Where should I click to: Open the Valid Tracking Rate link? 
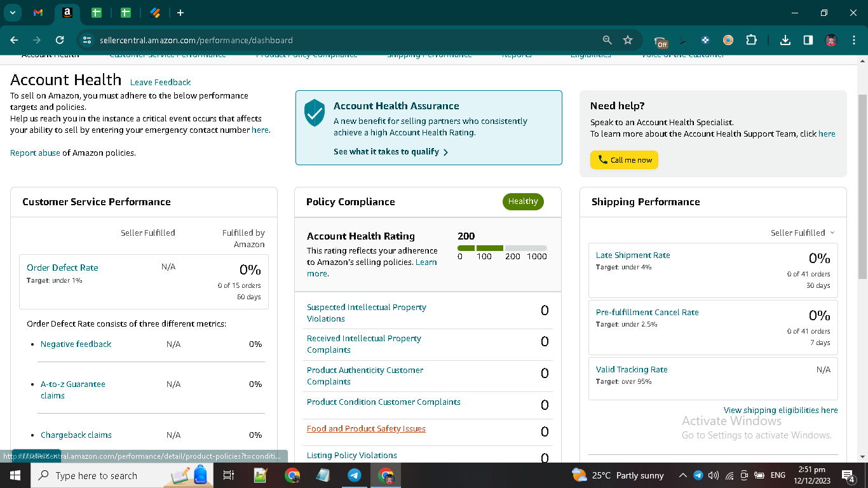pos(632,369)
